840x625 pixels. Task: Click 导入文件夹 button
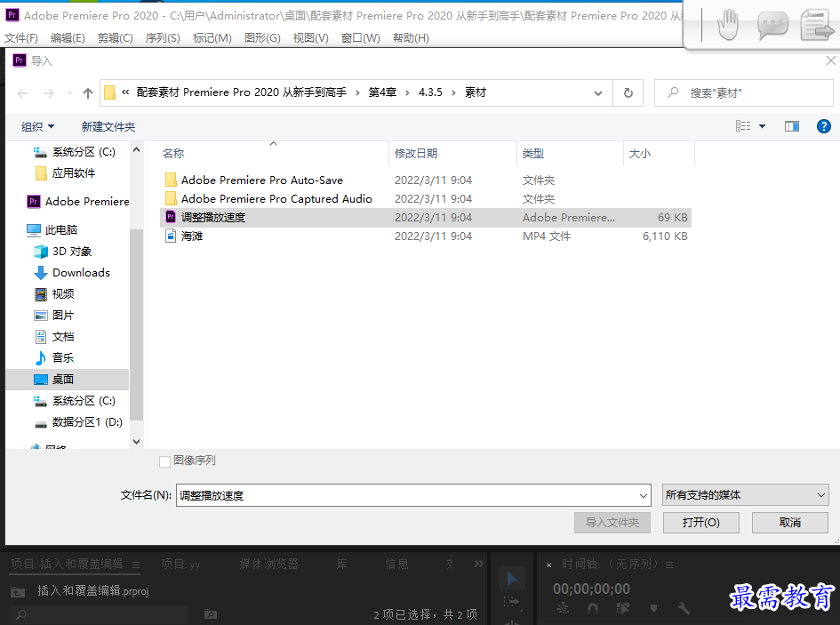pos(612,523)
